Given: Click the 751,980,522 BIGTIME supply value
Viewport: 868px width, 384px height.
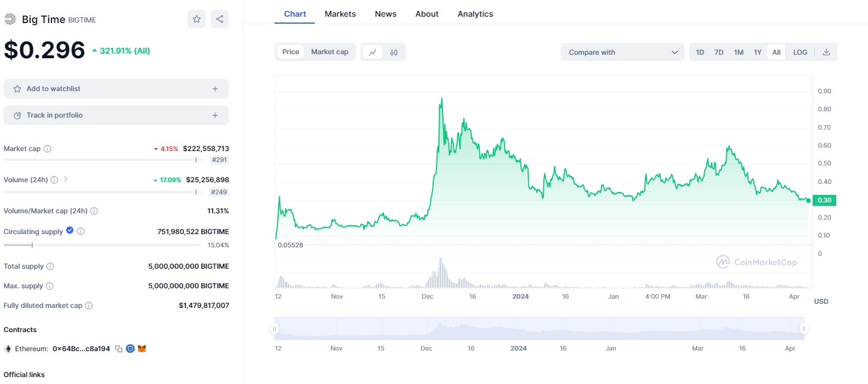Looking at the screenshot, I should [x=193, y=232].
